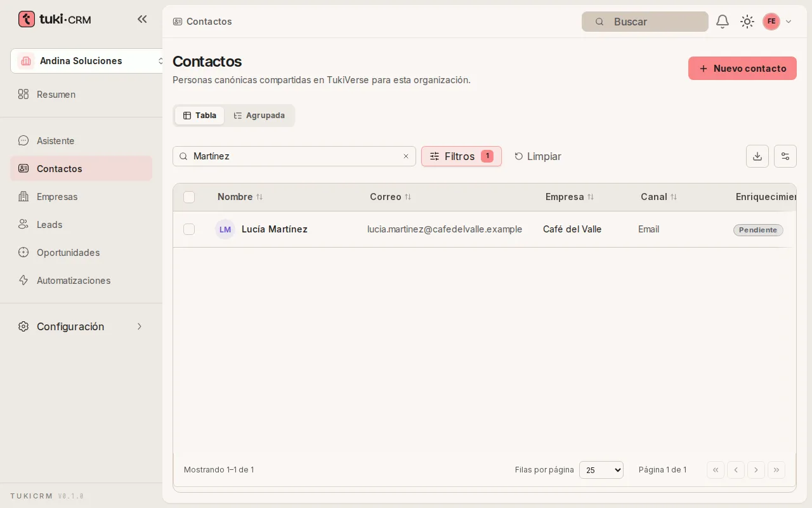Click the Página 1 de 1 label
This screenshot has width=812, height=508.
pos(662,470)
